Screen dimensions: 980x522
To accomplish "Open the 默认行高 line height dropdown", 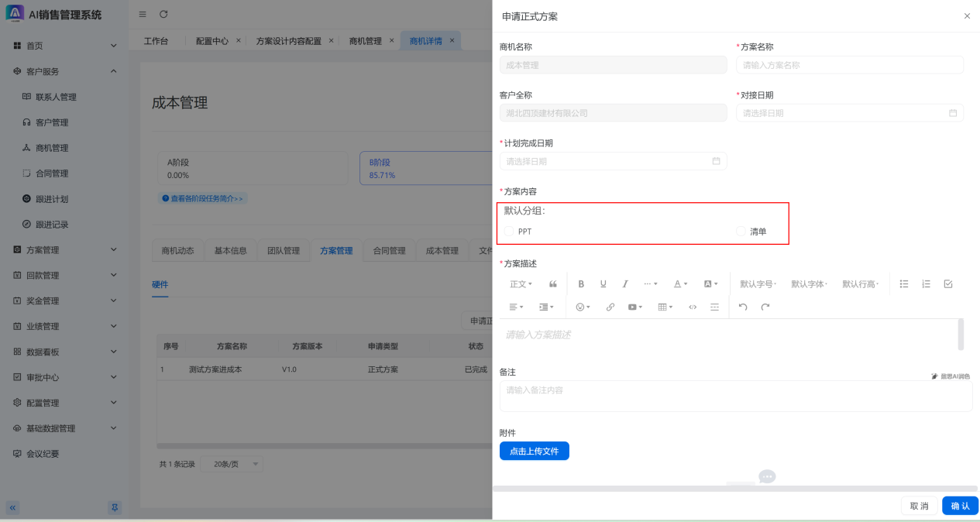I will pos(860,284).
